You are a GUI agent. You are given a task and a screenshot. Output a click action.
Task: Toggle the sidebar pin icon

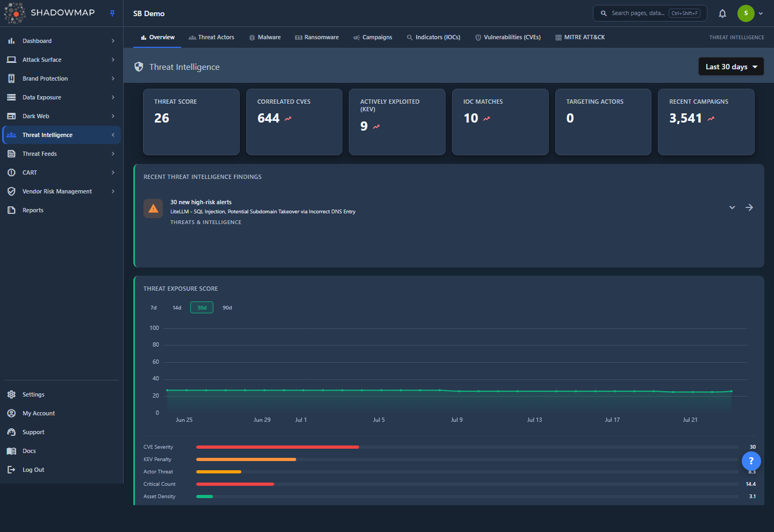pos(112,13)
